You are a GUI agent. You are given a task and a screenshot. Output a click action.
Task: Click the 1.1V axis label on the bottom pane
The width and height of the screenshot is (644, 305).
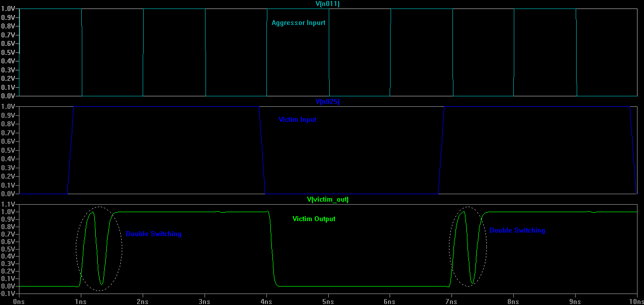coord(8,204)
